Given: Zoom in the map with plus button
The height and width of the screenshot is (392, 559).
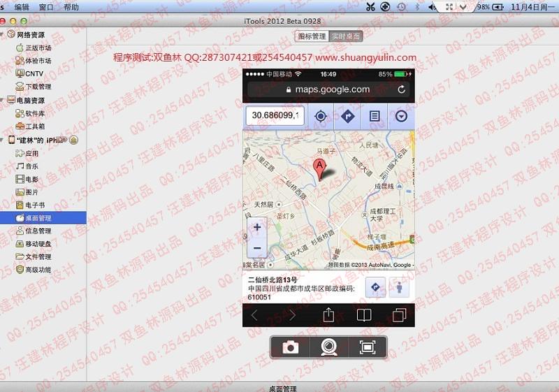Looking at the screenshot, I should point(257,227).
